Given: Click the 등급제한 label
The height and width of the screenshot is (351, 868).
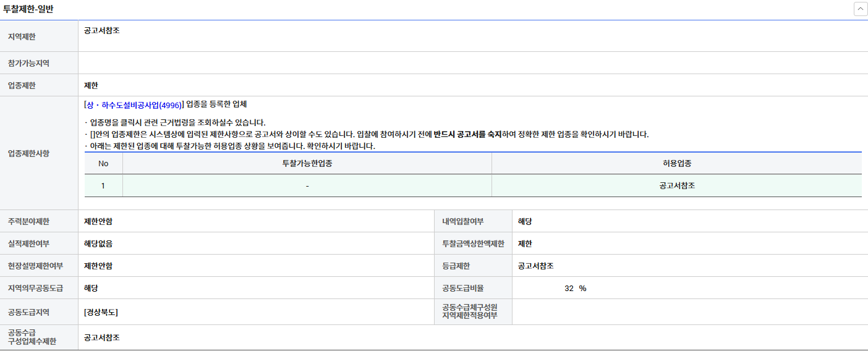Looking at the screenshot, I should [456, 266].
